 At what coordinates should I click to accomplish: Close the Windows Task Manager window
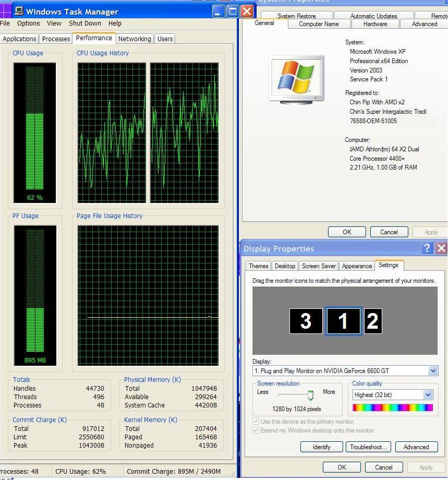[247, 11]
